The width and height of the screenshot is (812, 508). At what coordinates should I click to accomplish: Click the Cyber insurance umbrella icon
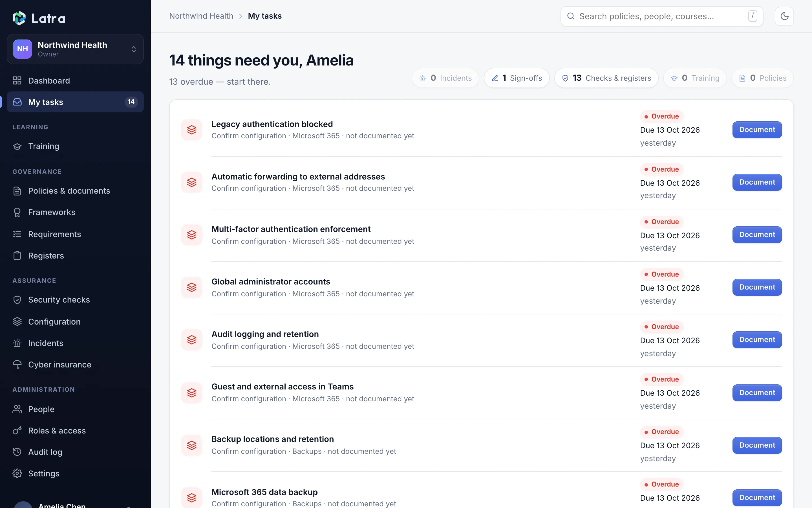point(17,365)
